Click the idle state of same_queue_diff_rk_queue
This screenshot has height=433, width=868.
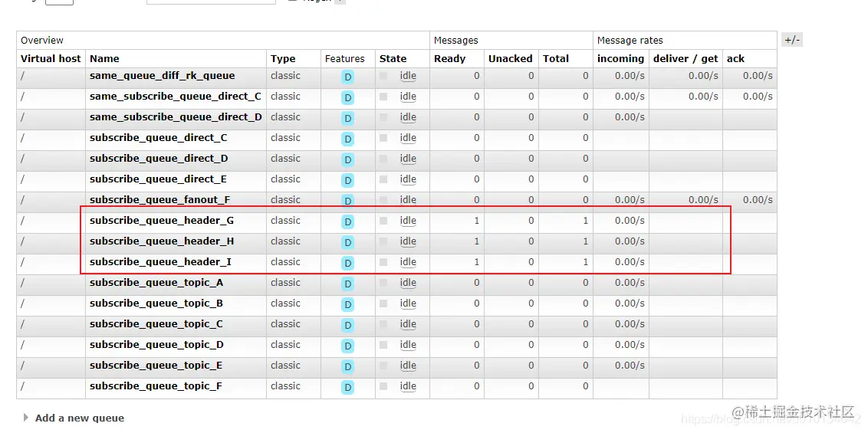(408, 76)
